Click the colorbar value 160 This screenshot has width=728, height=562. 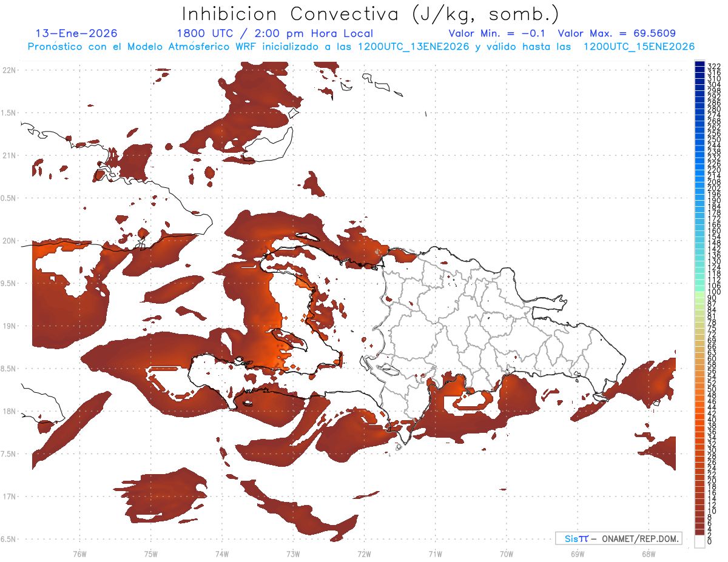(x=713, y=231)
